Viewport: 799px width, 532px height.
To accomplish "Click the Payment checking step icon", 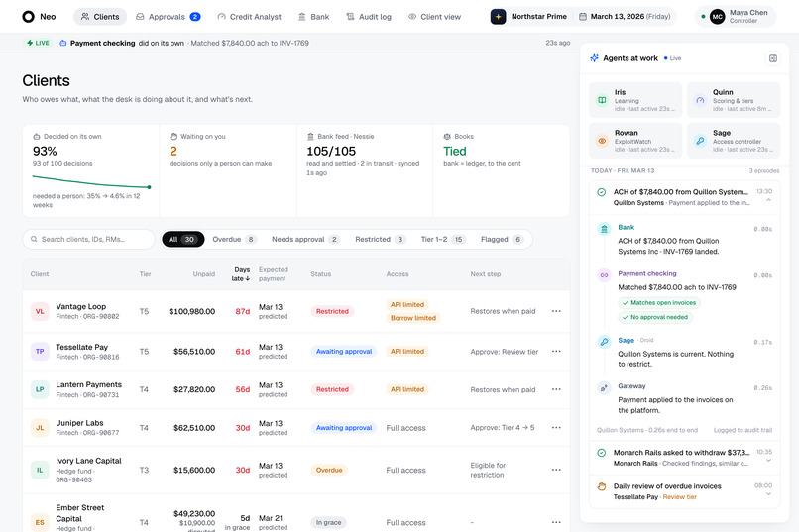I will (604, 275).
